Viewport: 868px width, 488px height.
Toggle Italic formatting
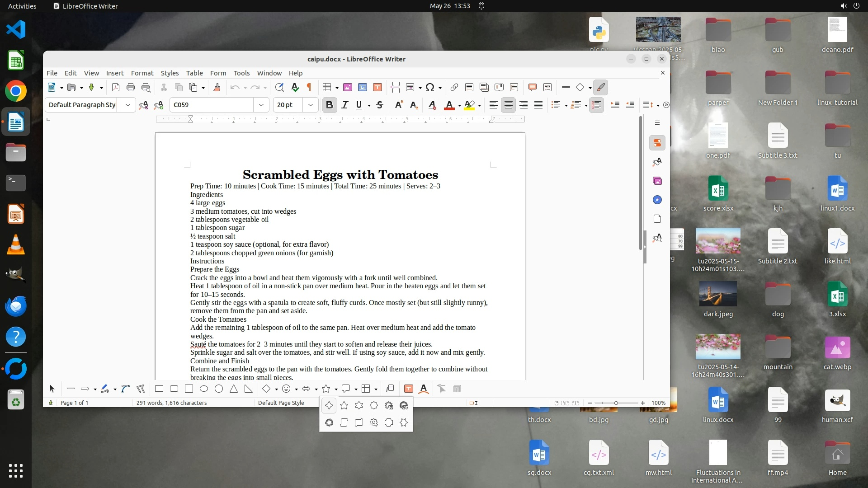point(344,105)
